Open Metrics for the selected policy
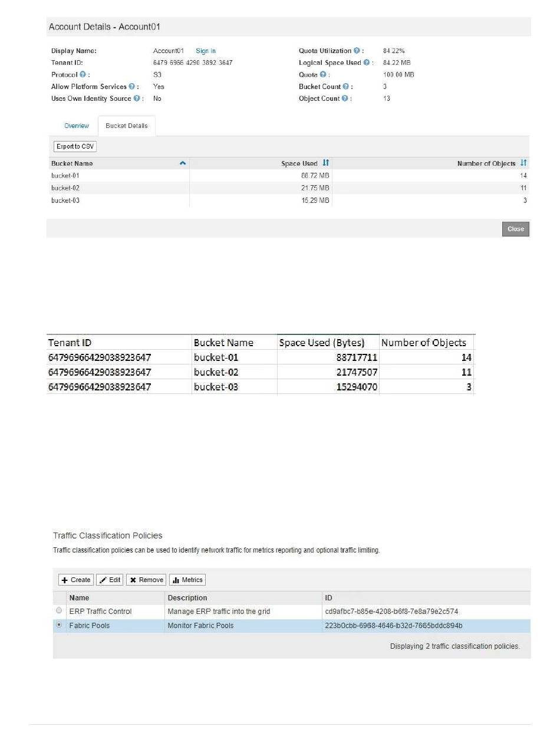This screenshot has height=736, width=560. [x=187, y=580]
